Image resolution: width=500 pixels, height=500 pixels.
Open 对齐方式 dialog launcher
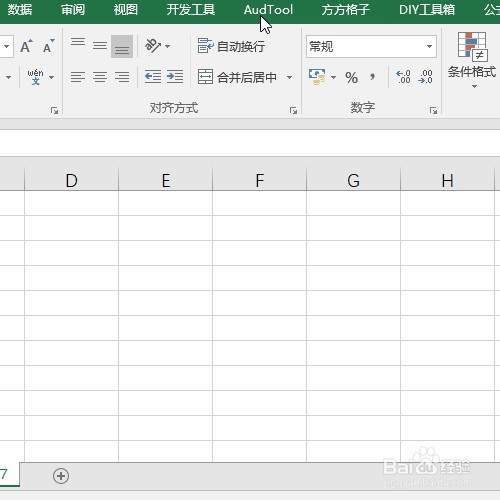[x=293, y=110]
